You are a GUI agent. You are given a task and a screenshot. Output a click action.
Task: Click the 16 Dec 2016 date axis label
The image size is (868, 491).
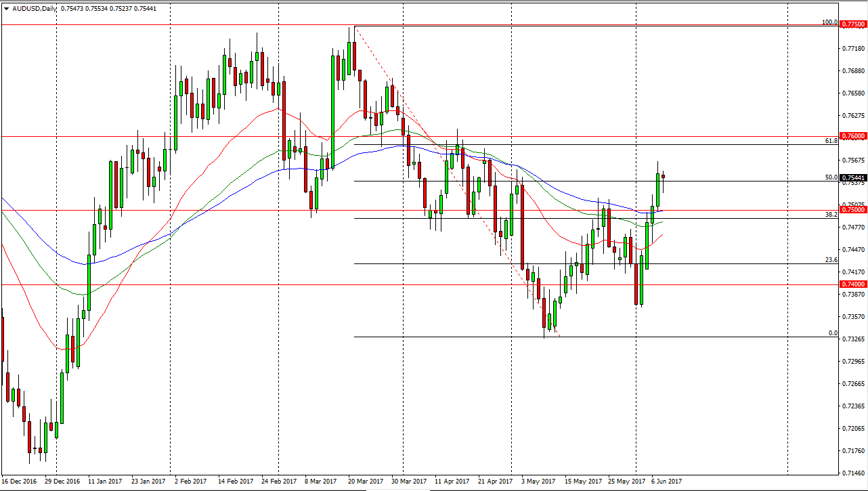20,483
